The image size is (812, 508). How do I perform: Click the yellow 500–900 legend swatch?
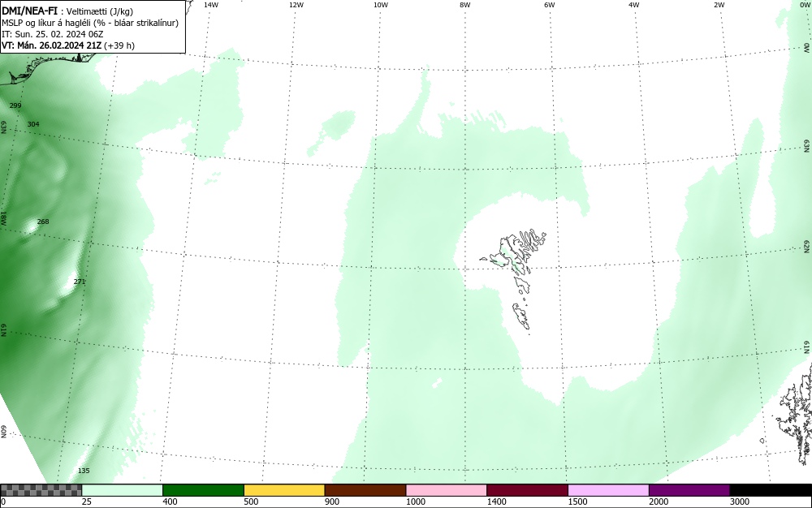pos(284,490)
